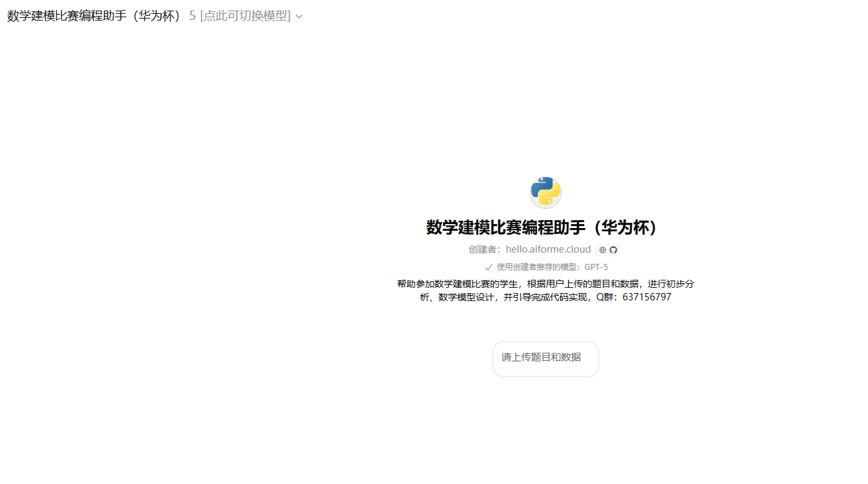Click the centered title 数学建模比赛编程助手（华为杯）

pyautogui.click(x=546, y=227)
